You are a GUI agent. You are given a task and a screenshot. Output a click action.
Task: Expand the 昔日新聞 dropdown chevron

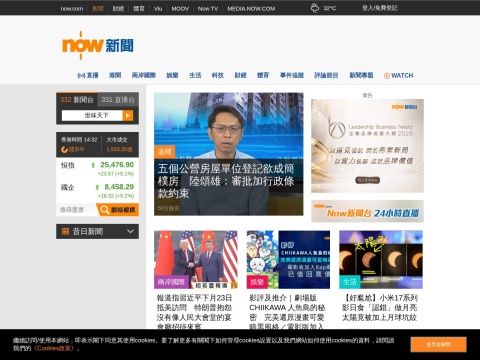coord(130,231)
